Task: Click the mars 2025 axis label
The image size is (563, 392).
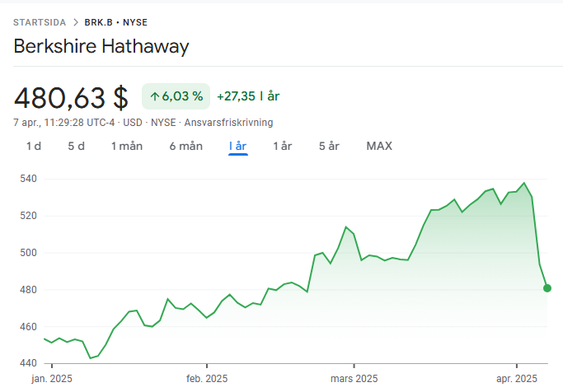Action: coord(354,379)
